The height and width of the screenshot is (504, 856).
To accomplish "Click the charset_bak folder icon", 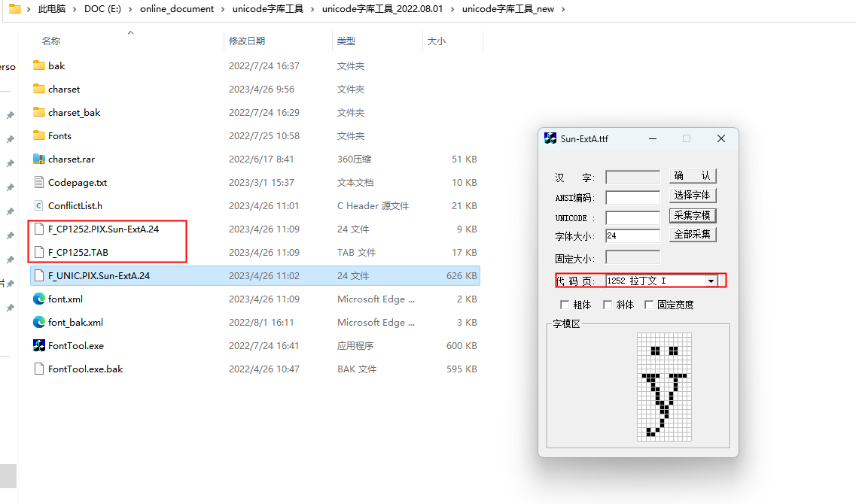I will (38, 112).
